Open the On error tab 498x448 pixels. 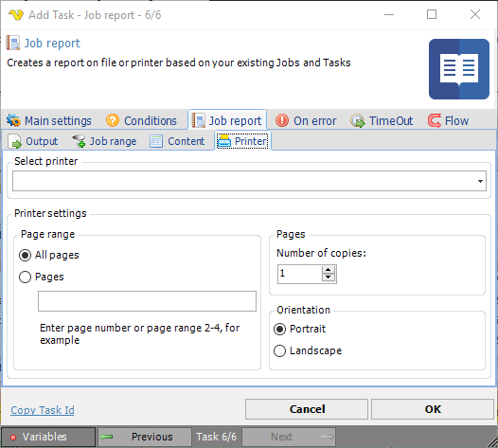click(x=306, y=121)
